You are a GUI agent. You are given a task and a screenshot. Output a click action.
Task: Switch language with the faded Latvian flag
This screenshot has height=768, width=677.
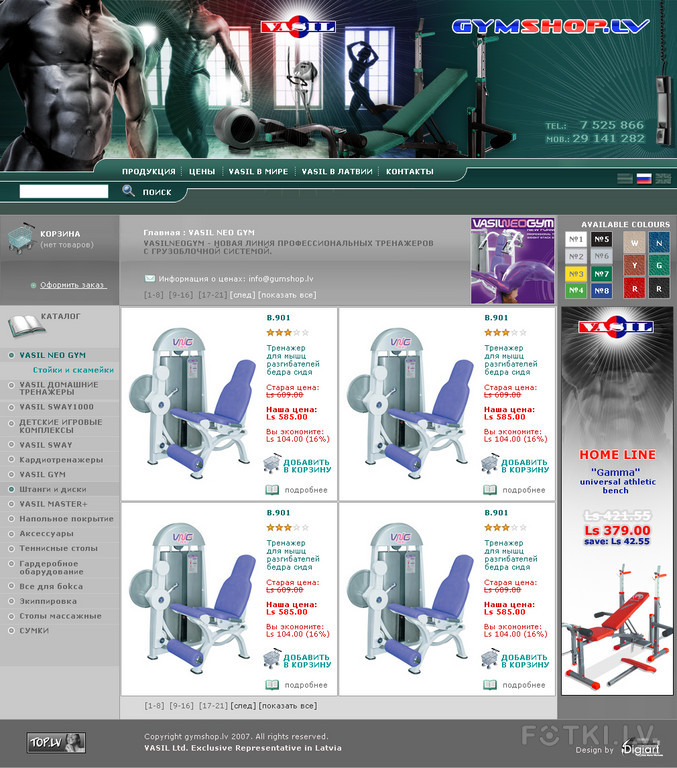click(x=625, y=178)
